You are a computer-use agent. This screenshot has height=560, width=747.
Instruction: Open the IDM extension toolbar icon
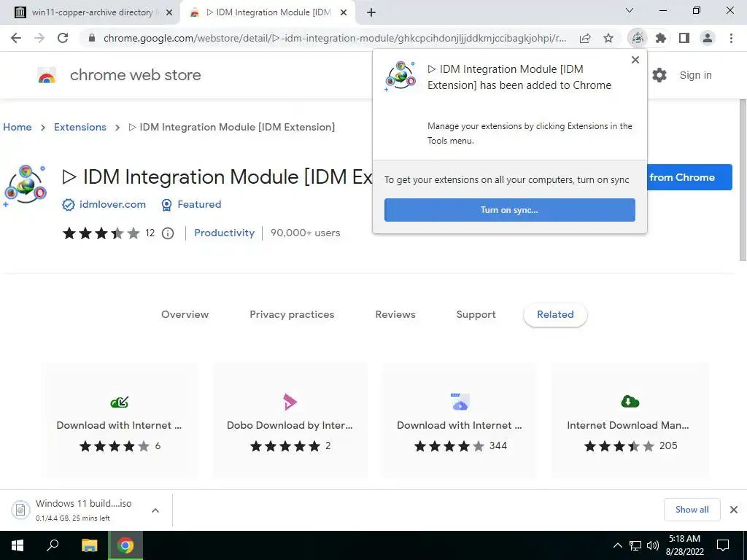638,38
